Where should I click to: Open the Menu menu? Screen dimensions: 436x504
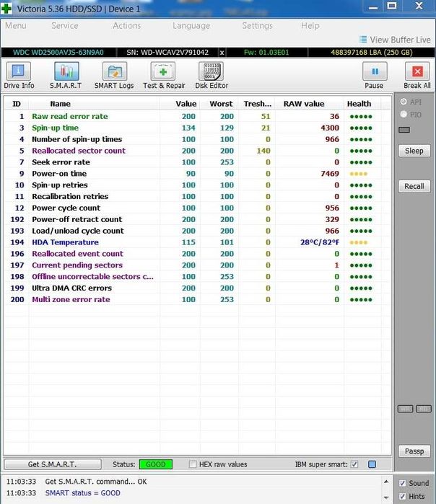point(16,25)
